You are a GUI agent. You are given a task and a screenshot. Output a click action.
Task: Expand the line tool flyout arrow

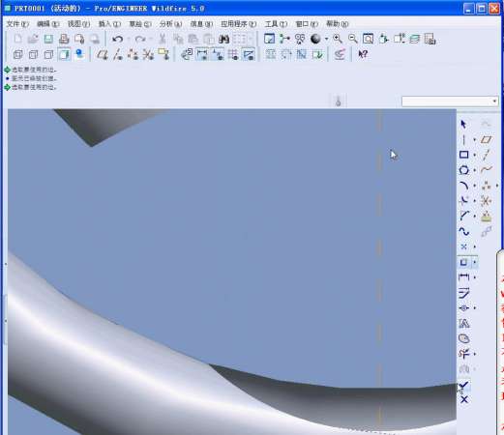point(474,140)
